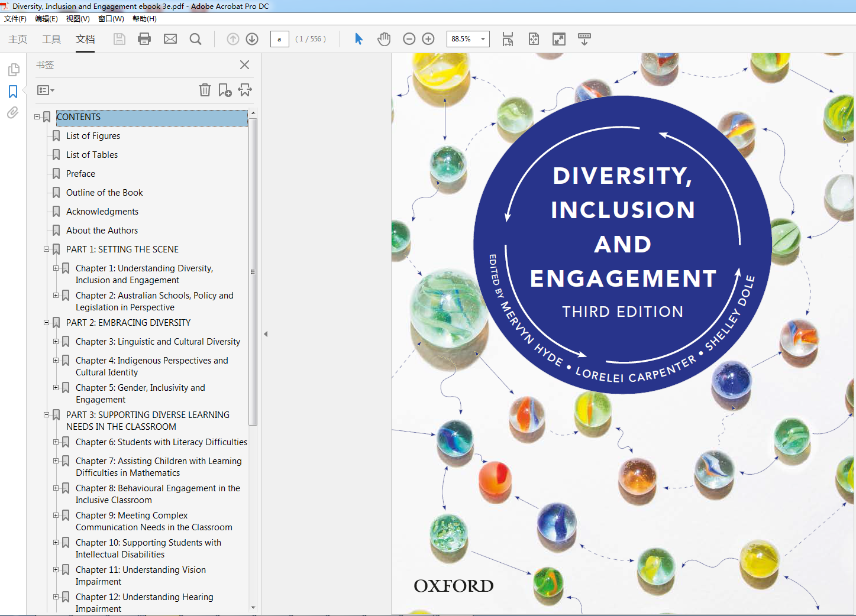Activate the hand pan tool
This screenshot has width=856, height=616.
tap(384, 39)
